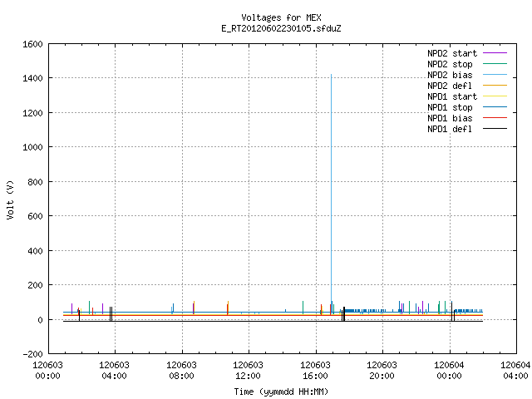This screenshot has height=399, width=532.
Task: Select the file name E_RT20120602230105.sfduZ
Action: 281,28
